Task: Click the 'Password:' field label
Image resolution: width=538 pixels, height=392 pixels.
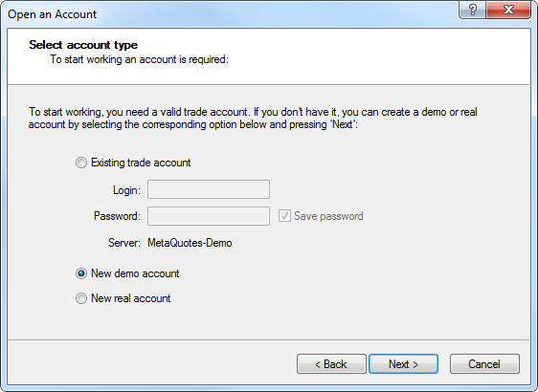Action: pyautogui.click(x=117, y=216)
